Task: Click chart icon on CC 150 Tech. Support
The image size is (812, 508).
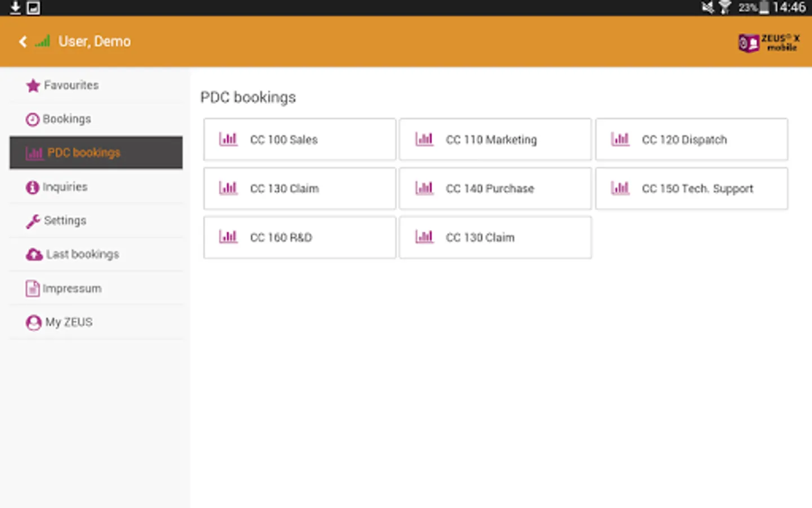Action: (x=620, y=188)
